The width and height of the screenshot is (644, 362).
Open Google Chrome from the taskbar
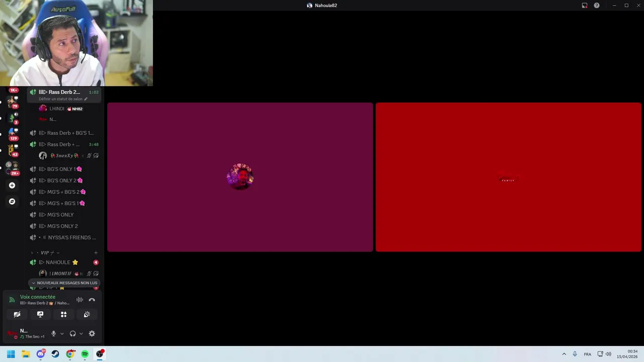tap(70, 354)
